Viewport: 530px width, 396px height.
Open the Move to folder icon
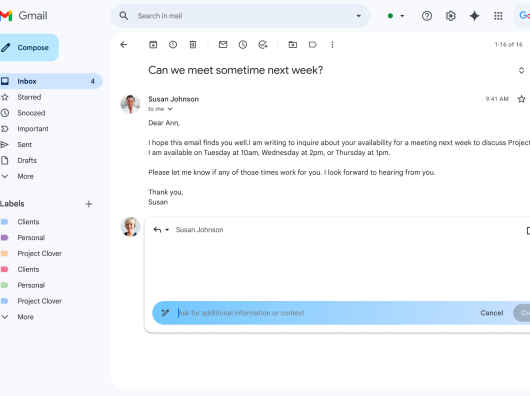point(293,45)
